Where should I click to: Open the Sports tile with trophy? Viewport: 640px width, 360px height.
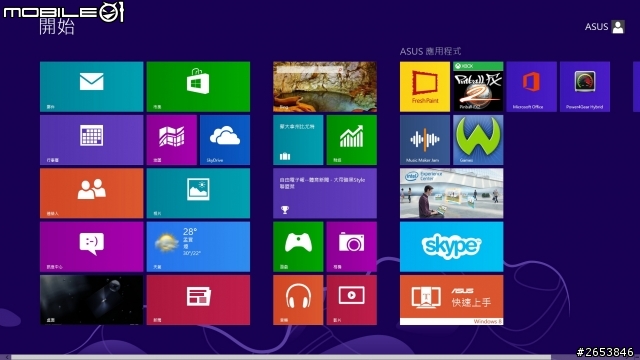tap(325, 193)
